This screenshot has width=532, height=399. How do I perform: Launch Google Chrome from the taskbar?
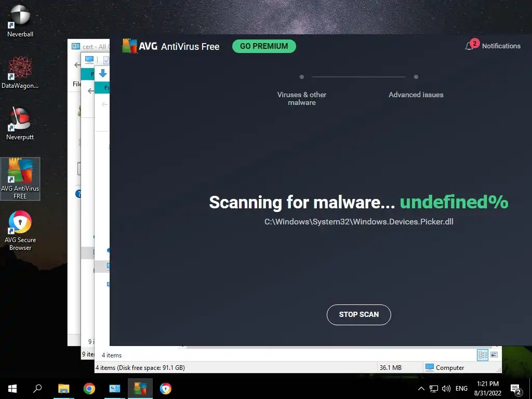89,389
